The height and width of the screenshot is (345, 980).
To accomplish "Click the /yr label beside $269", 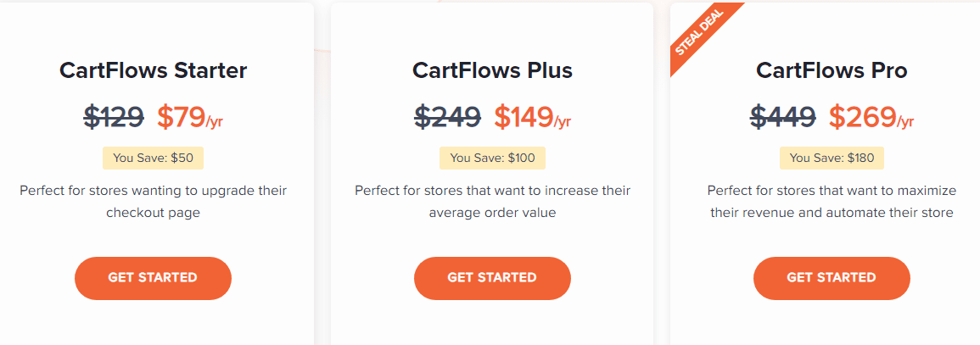I will coord(905,122).
